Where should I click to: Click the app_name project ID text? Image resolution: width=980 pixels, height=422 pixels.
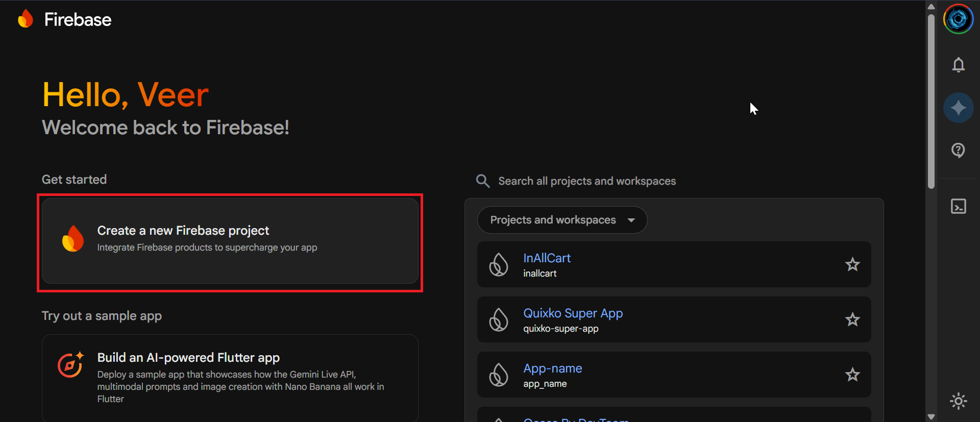(x=545, y=384)
